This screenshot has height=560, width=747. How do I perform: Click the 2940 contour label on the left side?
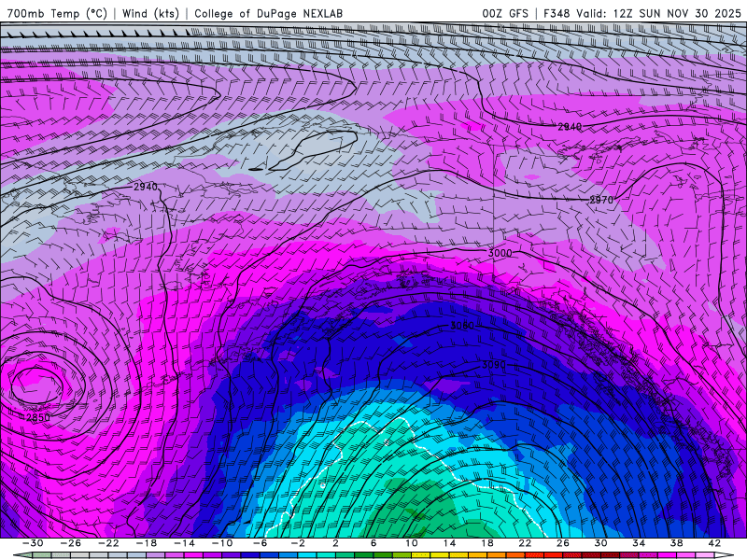click(x=146, y=187)
